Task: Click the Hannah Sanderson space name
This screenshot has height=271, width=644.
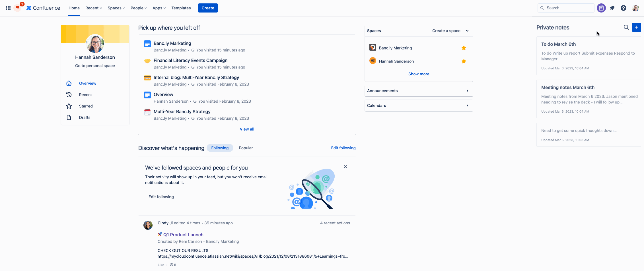Action: pos(396,61)
